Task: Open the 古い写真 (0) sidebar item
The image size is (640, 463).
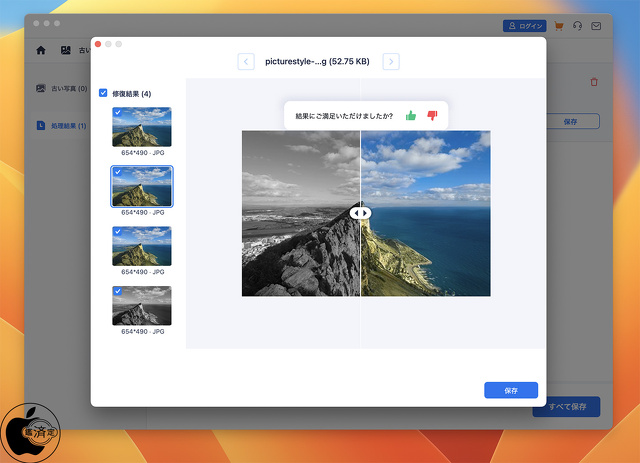Action: [62, 88]
